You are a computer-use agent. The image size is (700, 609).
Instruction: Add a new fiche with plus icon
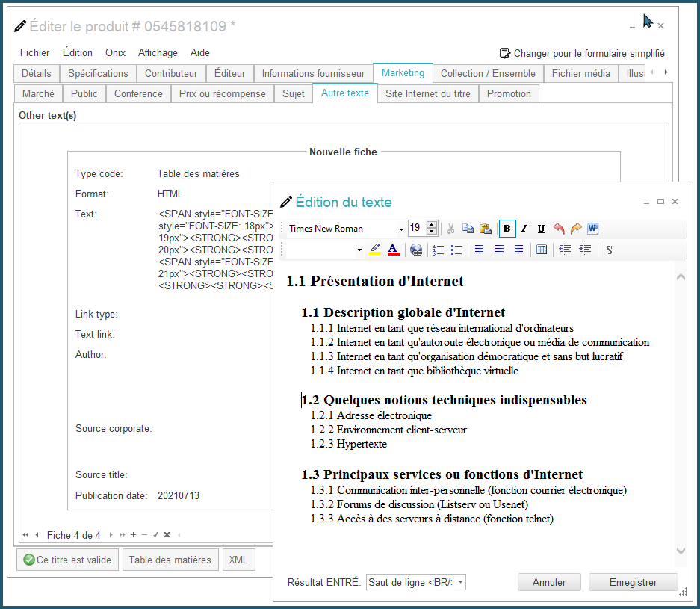pos(133,534)
